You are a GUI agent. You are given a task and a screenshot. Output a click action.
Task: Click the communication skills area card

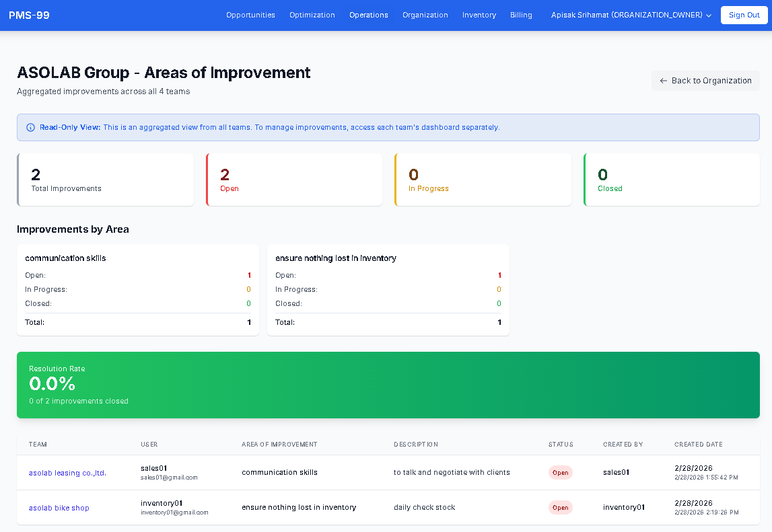click(137, 290)
